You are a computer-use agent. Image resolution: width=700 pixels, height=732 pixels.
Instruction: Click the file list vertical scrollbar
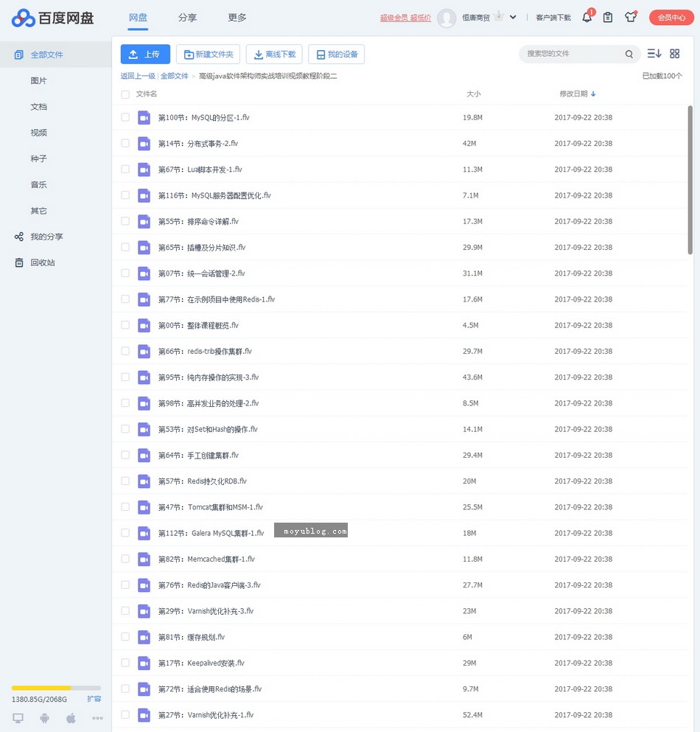(x=690, y=180)
